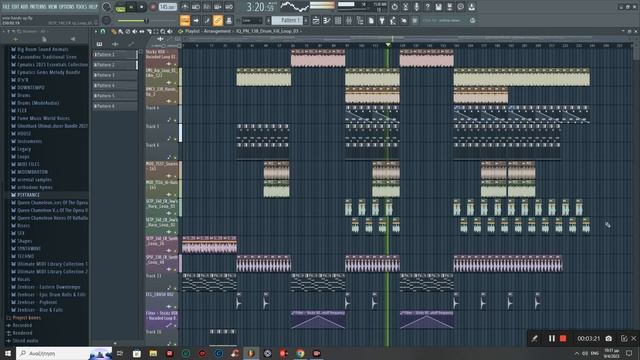Open the browser options menu arrow
The width and height of the screenshot is (640, 360).
coord(4,31)
